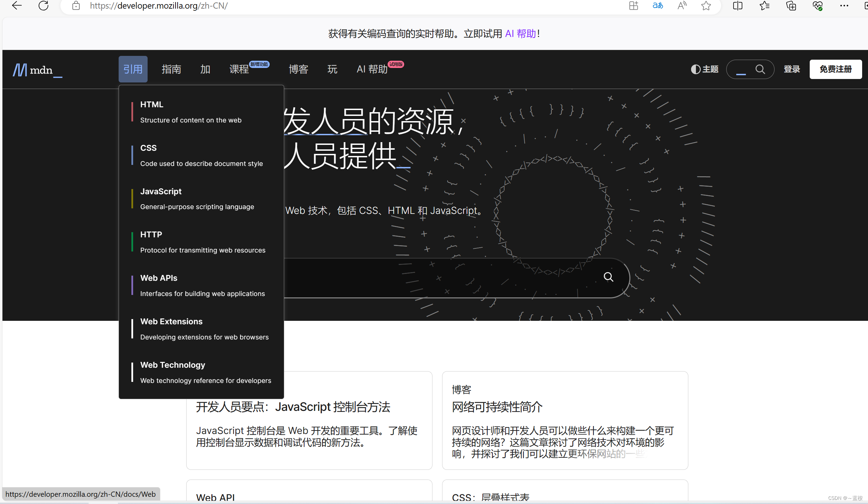Open article 网络可持续性简介
The width and height of the screenshot is (868, 504).
coord(497,407)
